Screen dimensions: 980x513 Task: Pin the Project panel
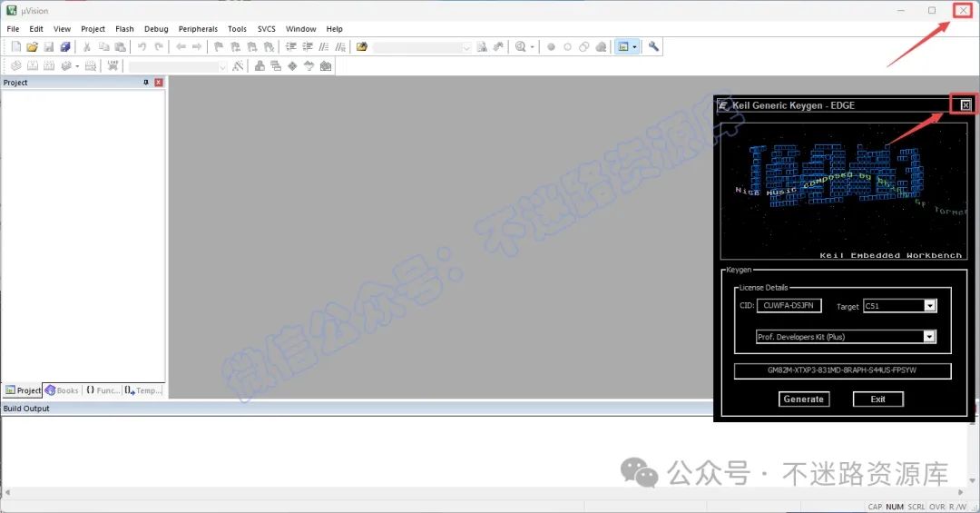pyautogui.click(x=146, y=83)
